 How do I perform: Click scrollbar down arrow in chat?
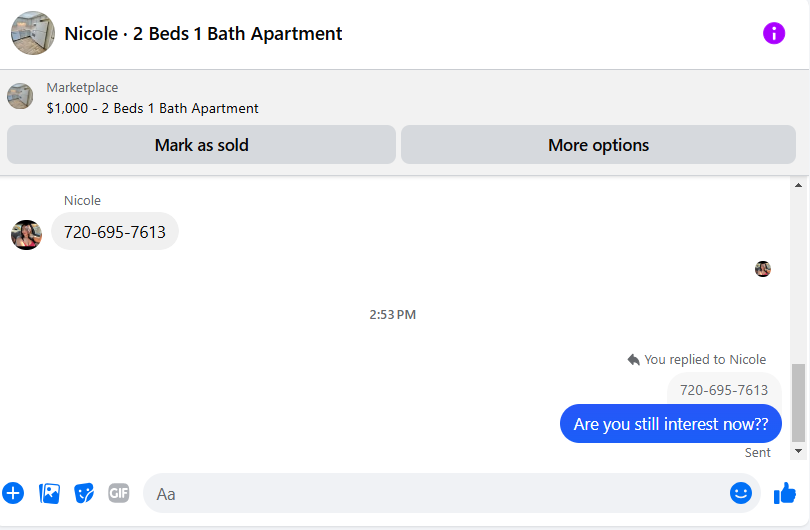(798, 451)
